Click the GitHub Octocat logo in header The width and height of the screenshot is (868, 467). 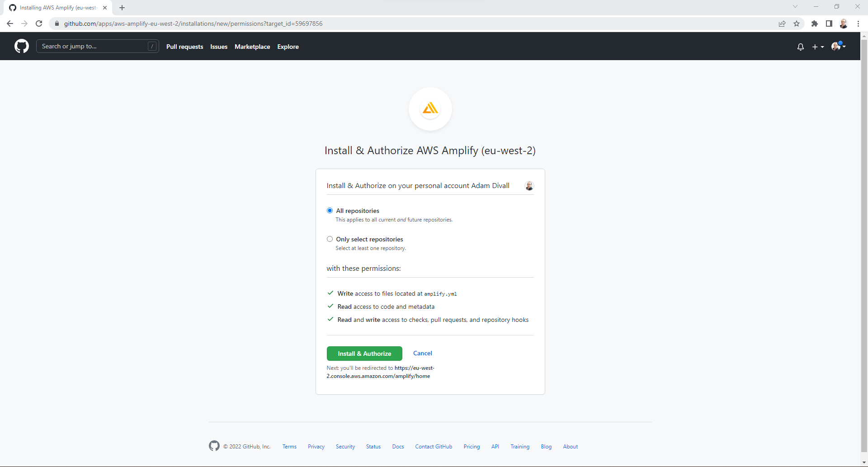click(21, 46)
